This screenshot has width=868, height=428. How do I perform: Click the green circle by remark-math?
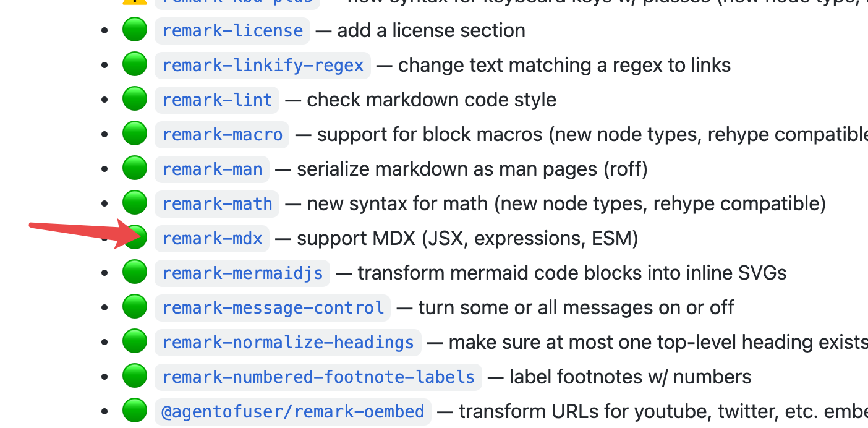(134, 202)
